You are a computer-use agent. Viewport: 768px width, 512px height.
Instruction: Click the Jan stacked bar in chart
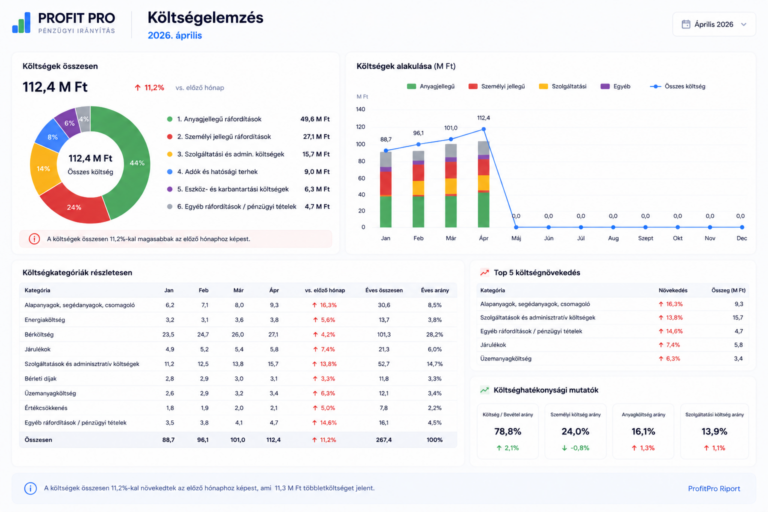click(x=386, y=190)
